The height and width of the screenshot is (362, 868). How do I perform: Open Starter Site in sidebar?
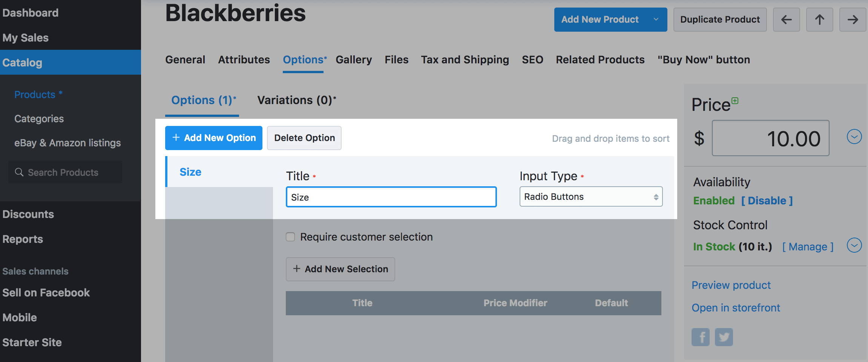(32, 342)
